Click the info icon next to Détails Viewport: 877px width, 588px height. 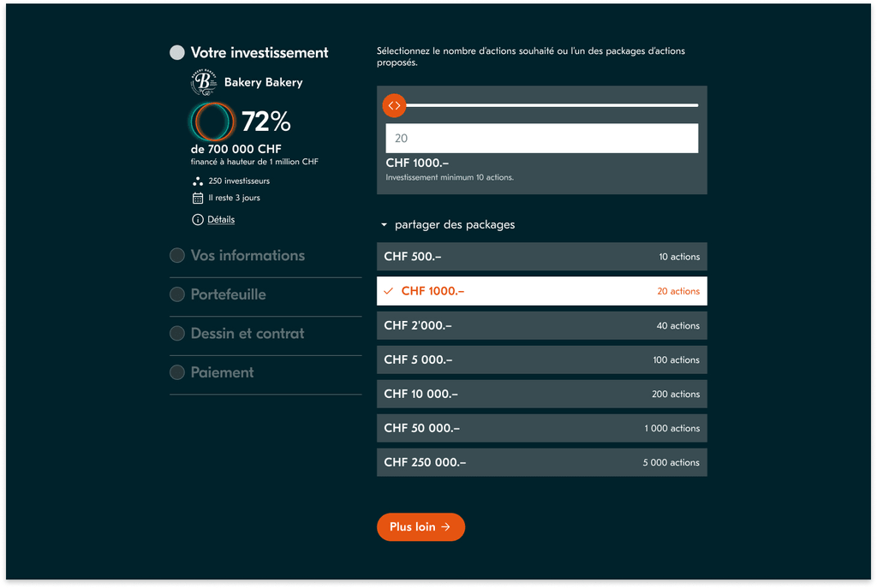(x=198, y=220)
